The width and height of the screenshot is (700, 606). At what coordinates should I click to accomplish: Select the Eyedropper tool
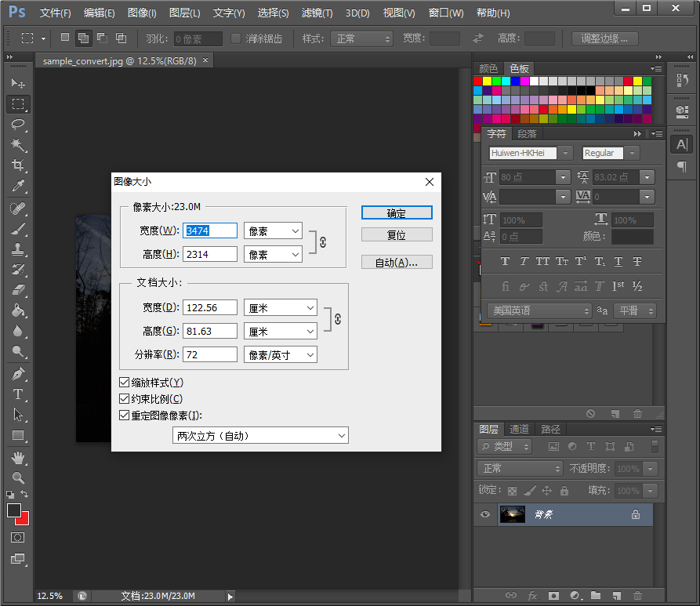tap(18, 187)
